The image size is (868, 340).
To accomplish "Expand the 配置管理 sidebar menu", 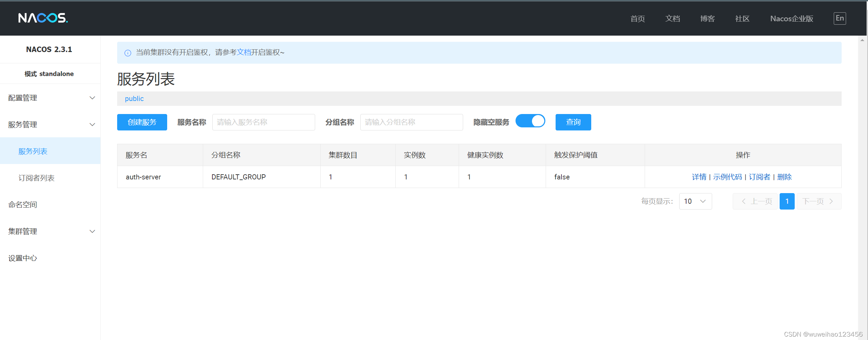I will pyautogui.click(x=50, y=98).
